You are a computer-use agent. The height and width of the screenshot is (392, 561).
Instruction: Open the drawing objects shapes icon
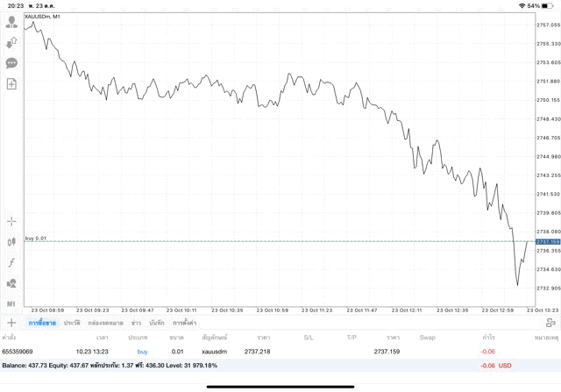[11, 283]
